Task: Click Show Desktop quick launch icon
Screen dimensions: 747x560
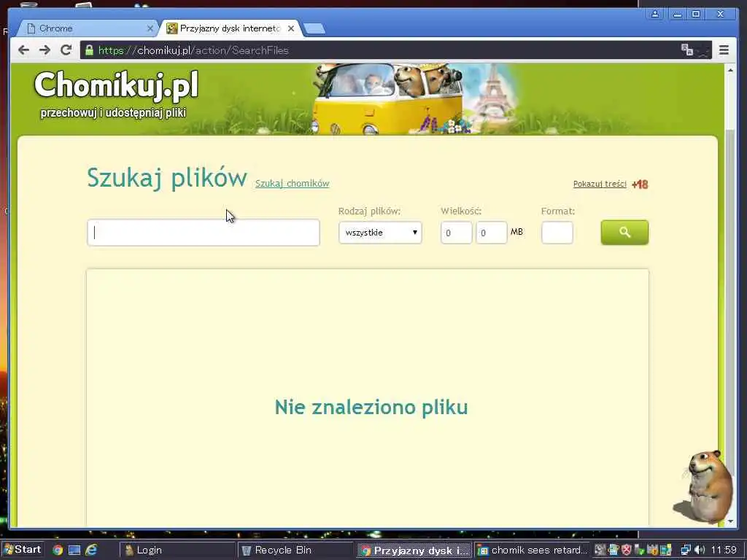Action: click(74, 550)
